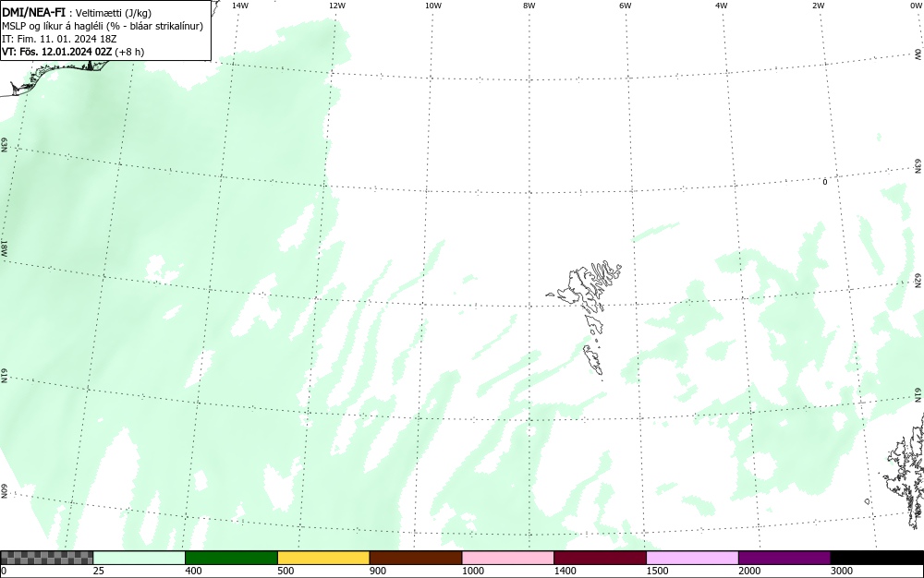Click the 12W longitude label
This screenshot has width=924, height=578.
coord(337,6)
